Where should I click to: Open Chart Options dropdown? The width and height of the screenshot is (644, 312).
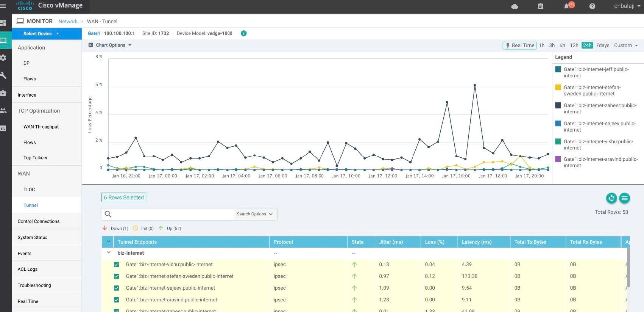click(110, 45)
